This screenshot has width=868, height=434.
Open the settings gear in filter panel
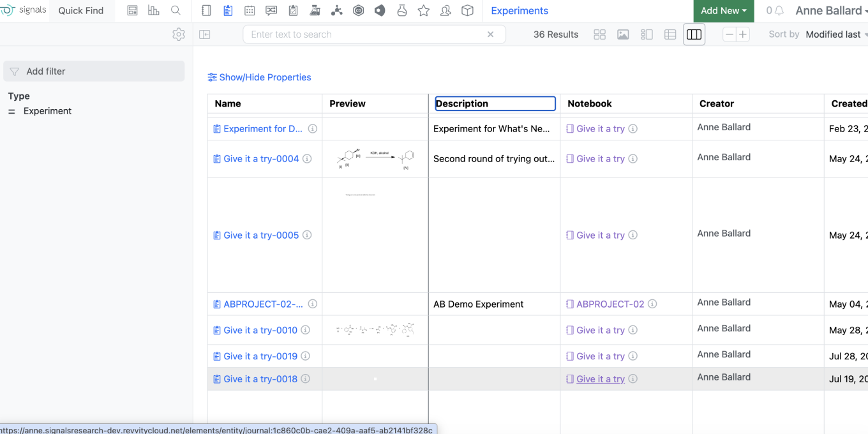coord(179,34)
